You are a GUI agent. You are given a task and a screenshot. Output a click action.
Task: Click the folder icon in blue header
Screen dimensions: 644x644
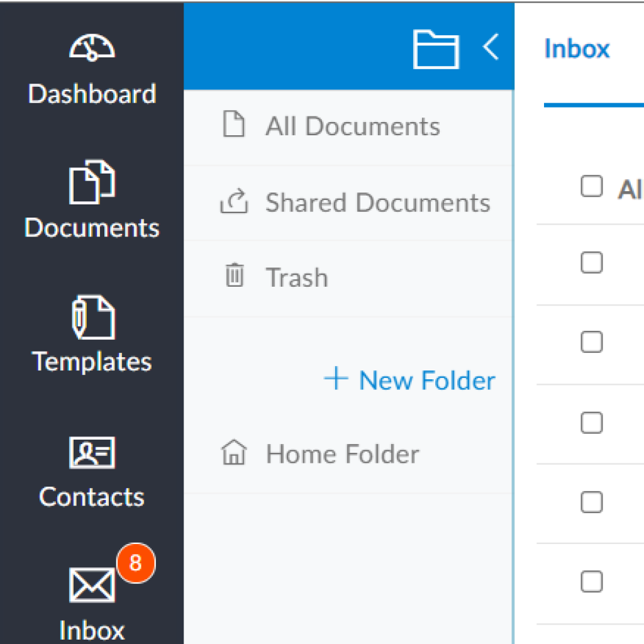point(436,49)
